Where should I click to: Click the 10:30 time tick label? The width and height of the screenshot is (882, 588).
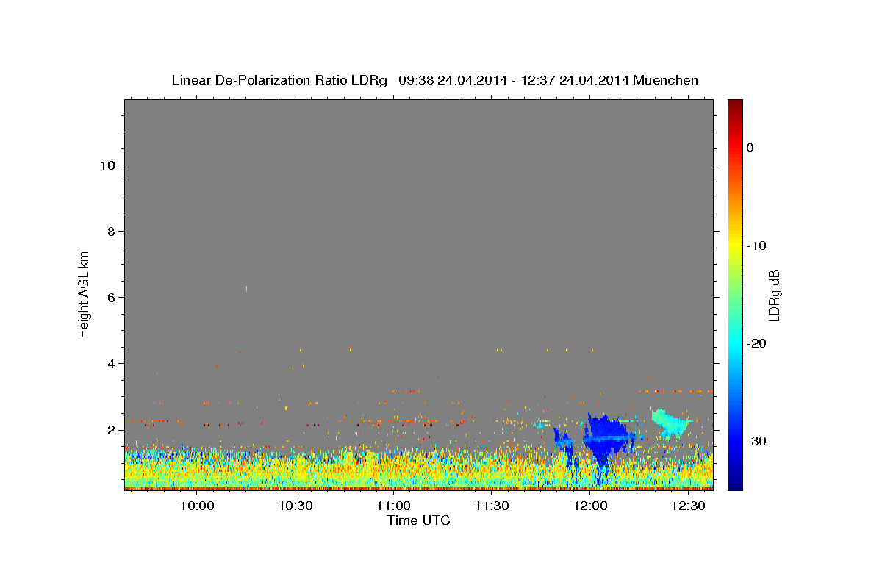click(x=295, y=506)
